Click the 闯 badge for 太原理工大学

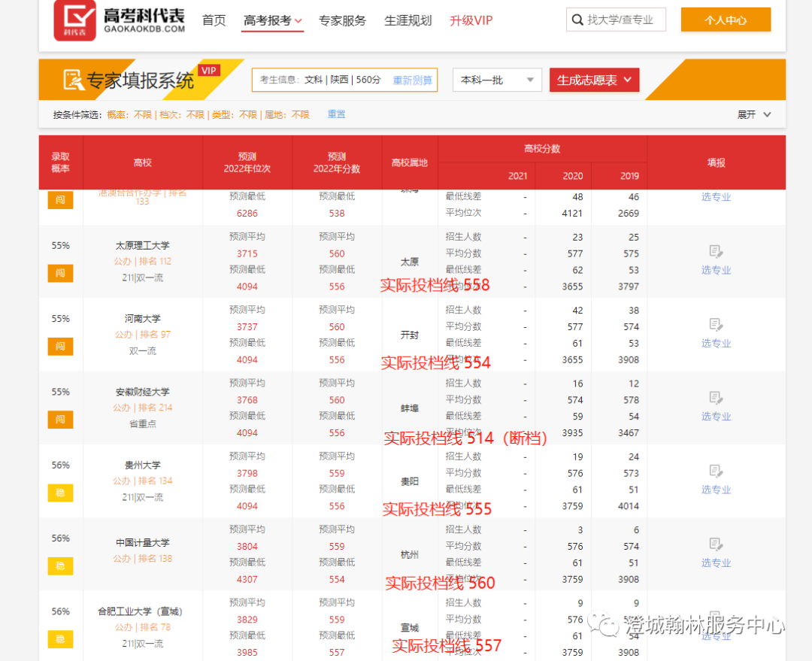point(60,273)
